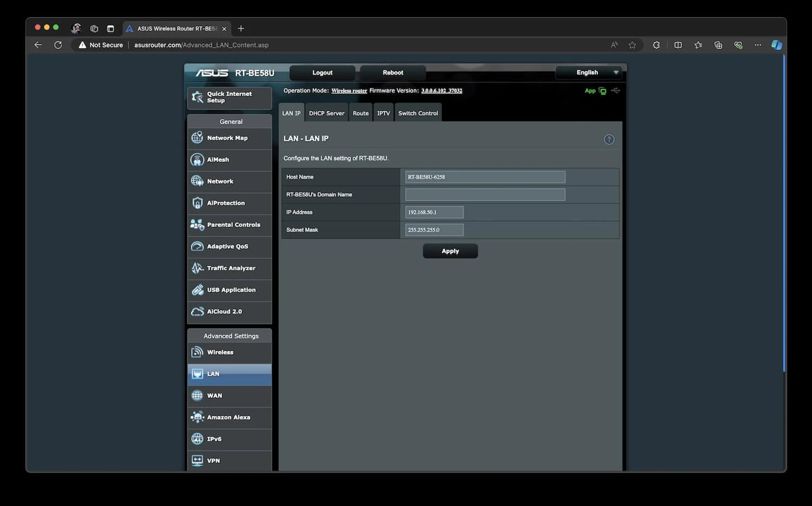Reload the page in browser
Screen dimensions: 812x506
(58, 45)
